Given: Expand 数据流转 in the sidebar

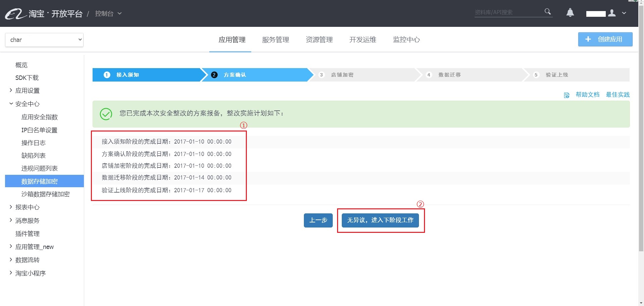Looking at the screenshot, I should [x=11, y=260].
